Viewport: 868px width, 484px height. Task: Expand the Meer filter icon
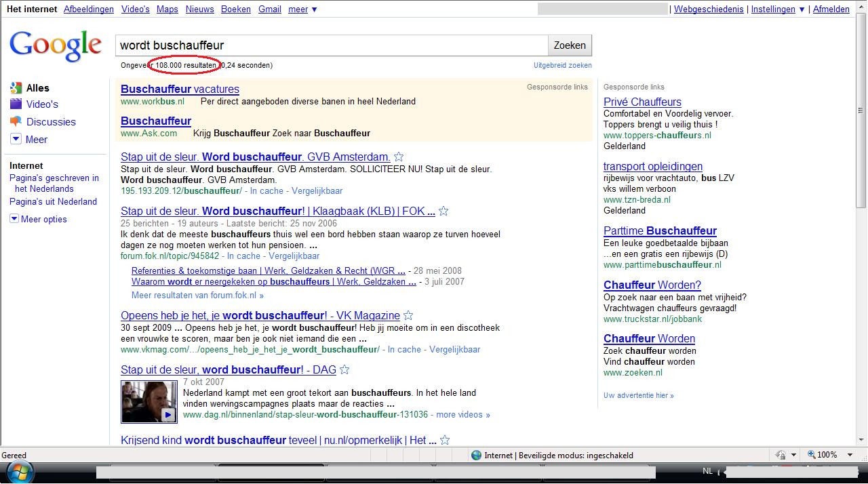pyautogui.click(x=16, y=139)
